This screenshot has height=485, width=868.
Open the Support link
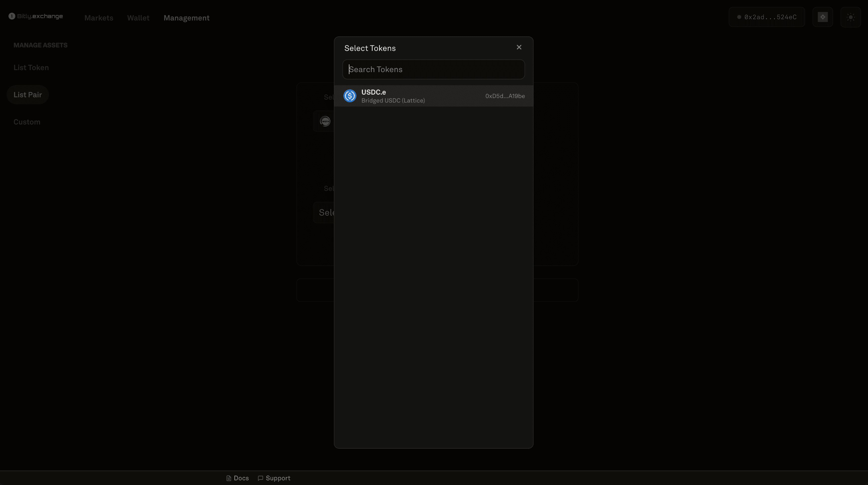274,478
